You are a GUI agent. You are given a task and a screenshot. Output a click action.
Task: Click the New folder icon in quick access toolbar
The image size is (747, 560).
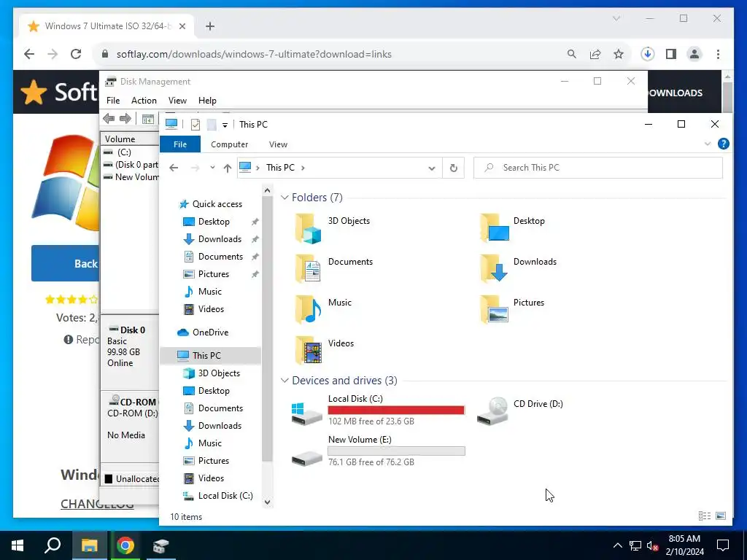pos(212,125)
